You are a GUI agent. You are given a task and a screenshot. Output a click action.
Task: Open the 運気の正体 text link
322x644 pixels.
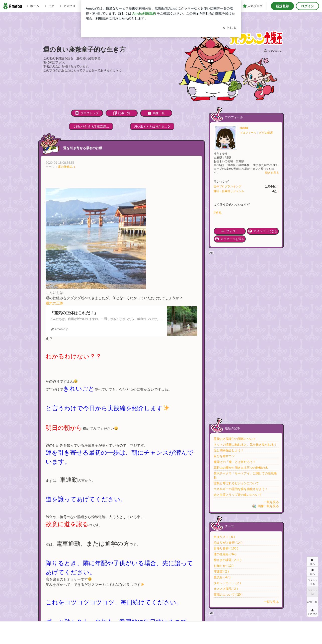(54, 303)
